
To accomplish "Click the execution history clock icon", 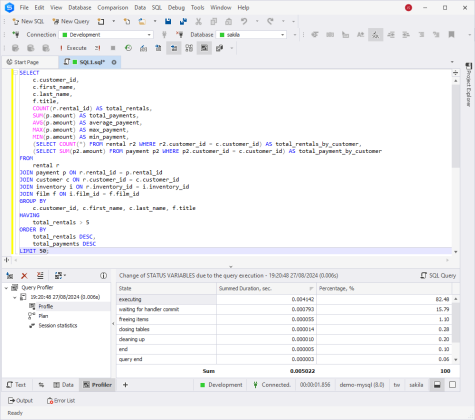I will pos(128,48).
